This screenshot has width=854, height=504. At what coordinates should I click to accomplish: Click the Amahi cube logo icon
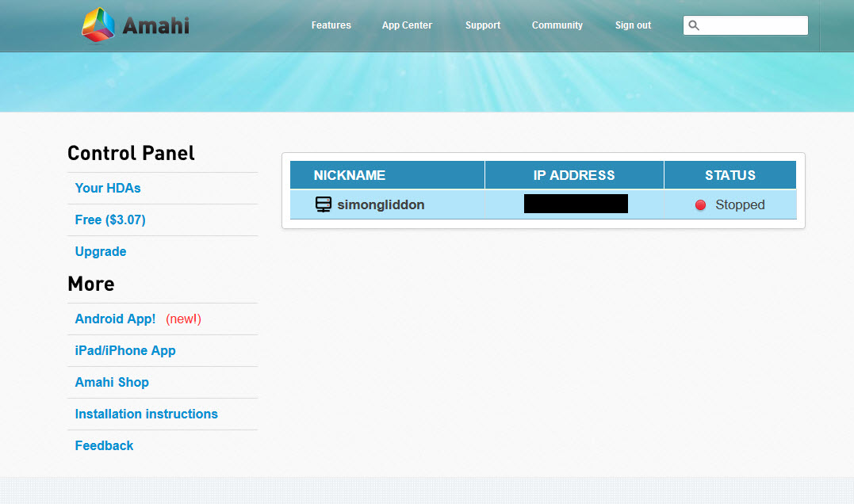pyautogui.click(x=98, y=25)
